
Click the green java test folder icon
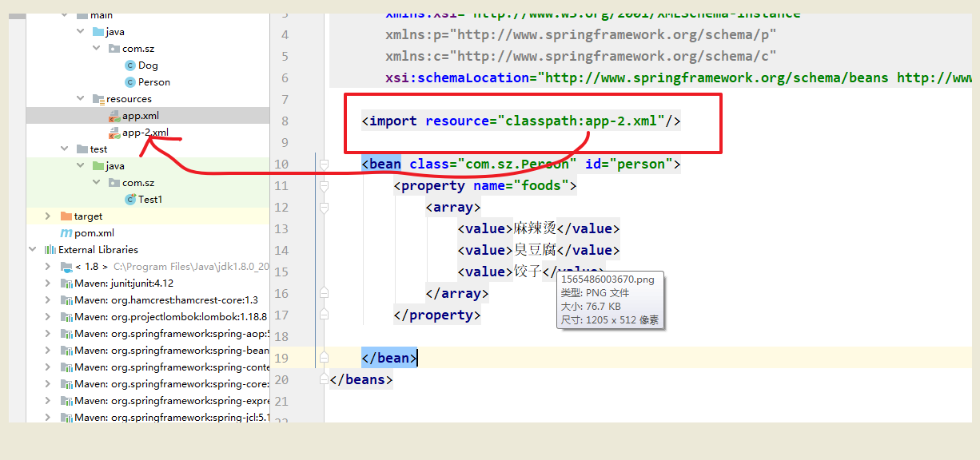point(98,166)
